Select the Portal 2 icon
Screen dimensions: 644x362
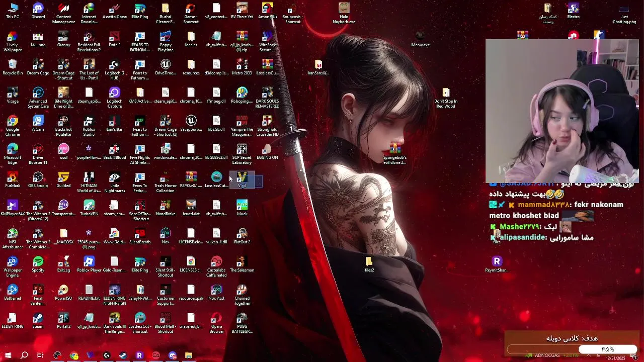click(x=63, y=321)
